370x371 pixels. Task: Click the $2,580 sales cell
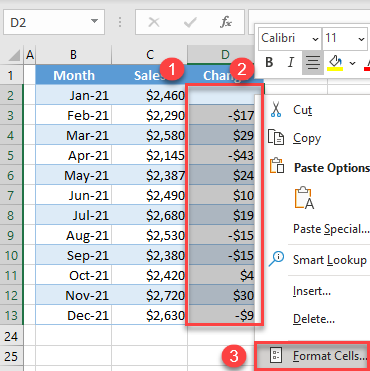(x=150, y=135)
